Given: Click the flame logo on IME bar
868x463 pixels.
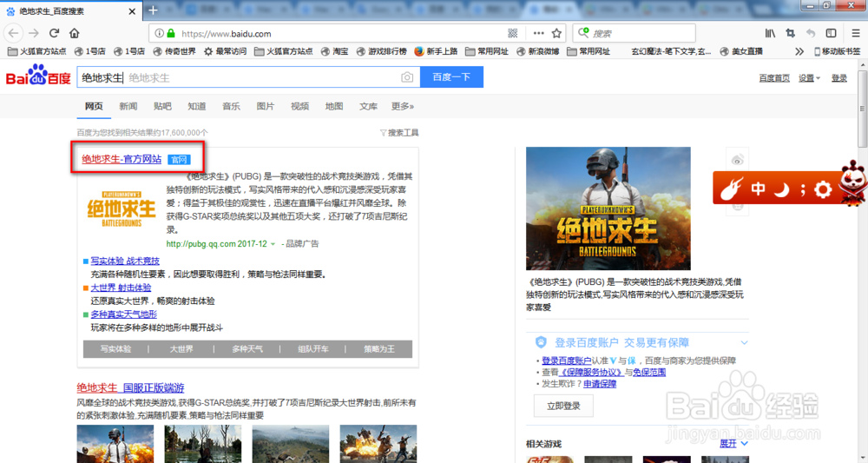Looking at the screenshot, I should click(731, 189).
